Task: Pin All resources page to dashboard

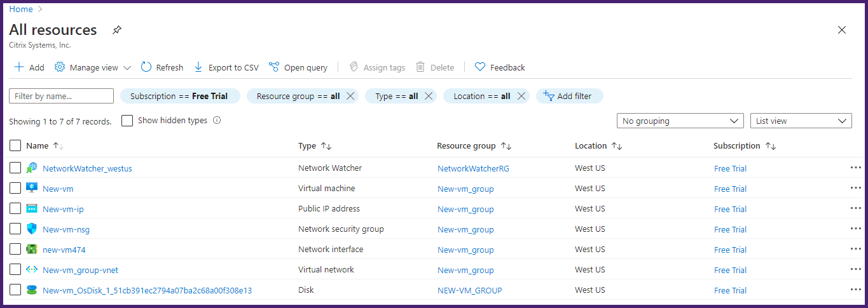Action: [x=117, y=30]
